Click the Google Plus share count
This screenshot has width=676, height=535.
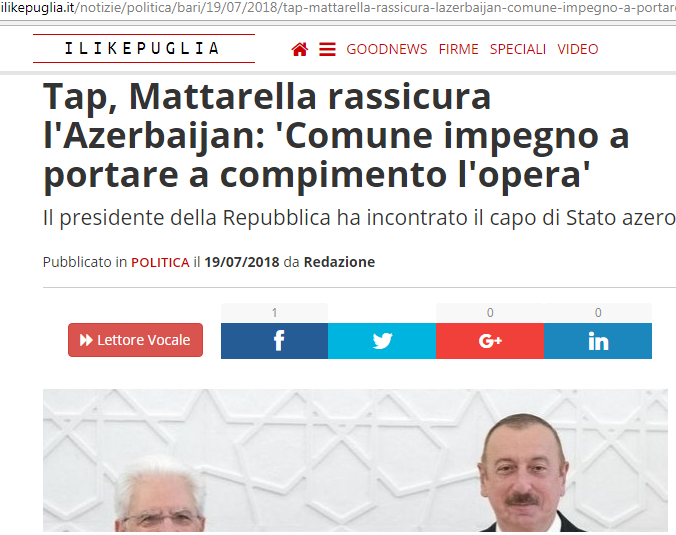pyautogui.click(x=490, y=313)
